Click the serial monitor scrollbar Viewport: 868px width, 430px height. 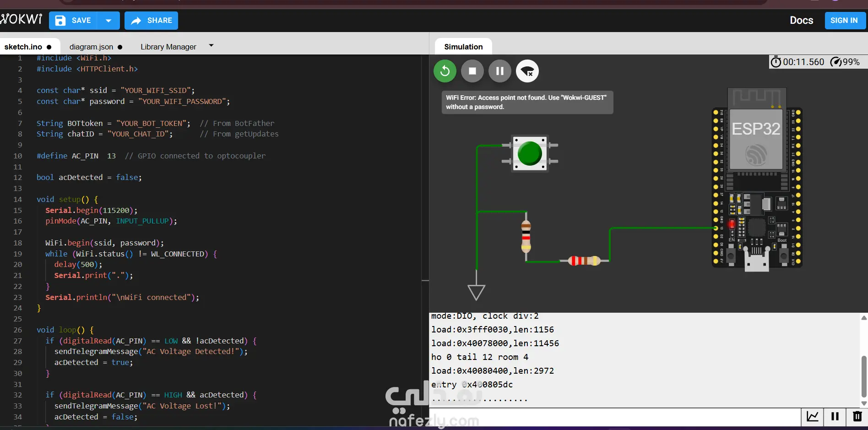pyautogui.click(x=864, y=376)
